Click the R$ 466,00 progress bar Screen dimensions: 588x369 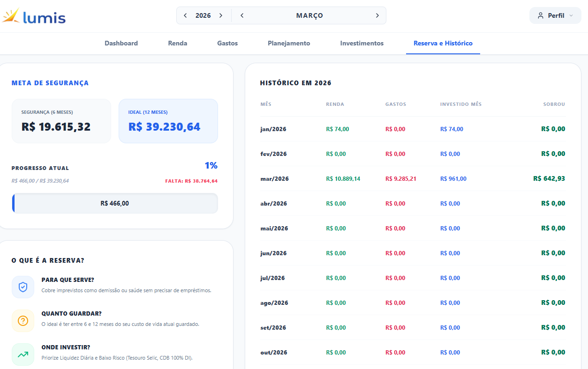[x=114, y=203]
